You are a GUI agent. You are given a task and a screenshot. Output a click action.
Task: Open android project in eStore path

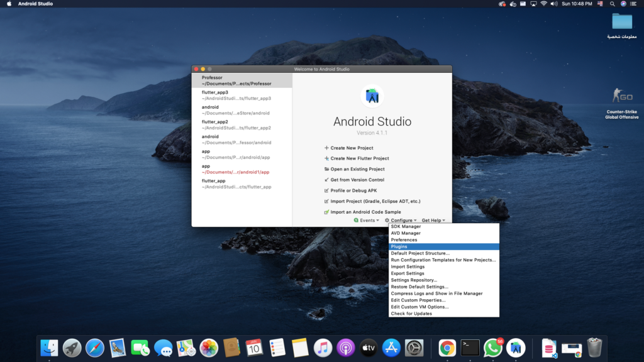(x=242, y=110)
